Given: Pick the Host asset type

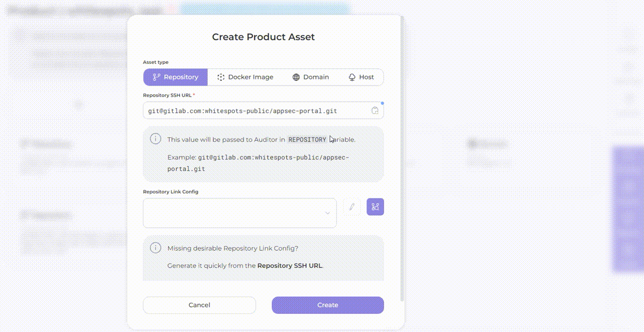Looking at the screenshot, I should 361,77.
